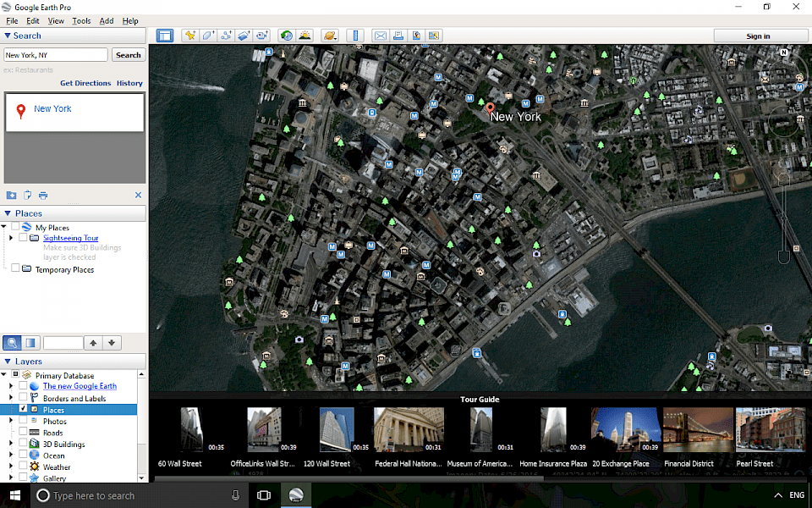Screen dimensions: 812x508
Task: Click the north compass N indicator on the map
Action: [x=784, y=52]
